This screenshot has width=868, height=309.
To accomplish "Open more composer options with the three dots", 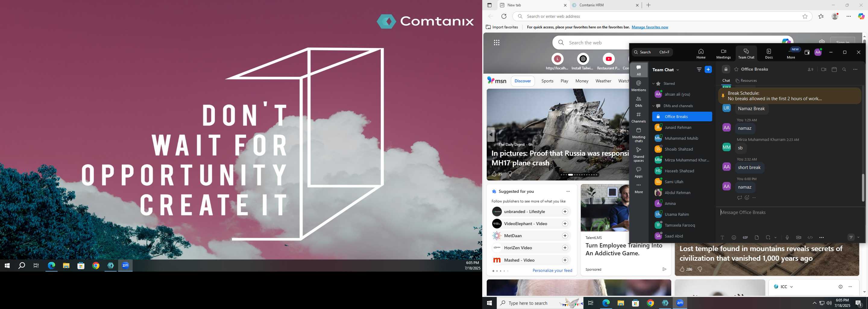I will coord(822,237).
